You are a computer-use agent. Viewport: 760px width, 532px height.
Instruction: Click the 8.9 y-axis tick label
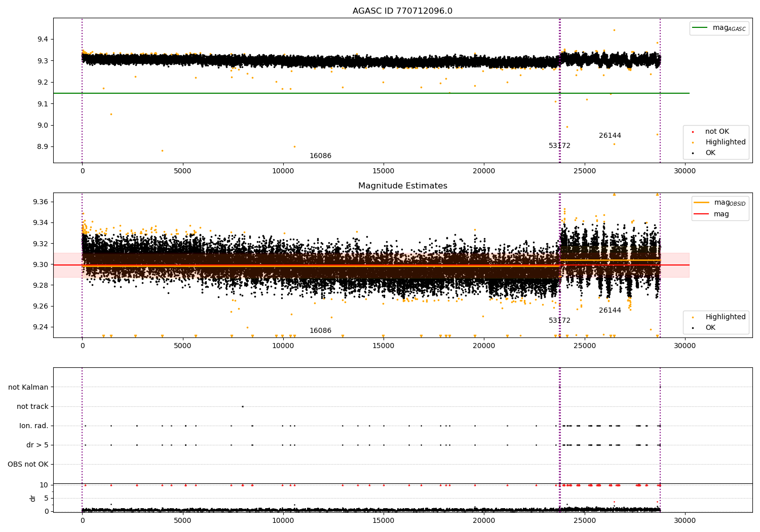pos(43,147)
